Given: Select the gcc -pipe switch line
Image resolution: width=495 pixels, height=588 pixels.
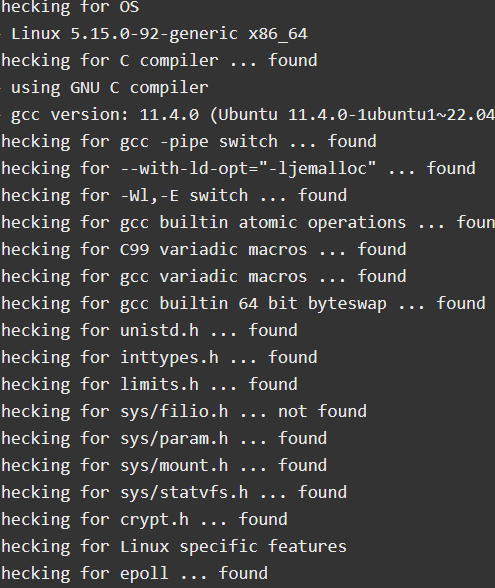Looking at the screenshot, I should click(x=189, y=142).
